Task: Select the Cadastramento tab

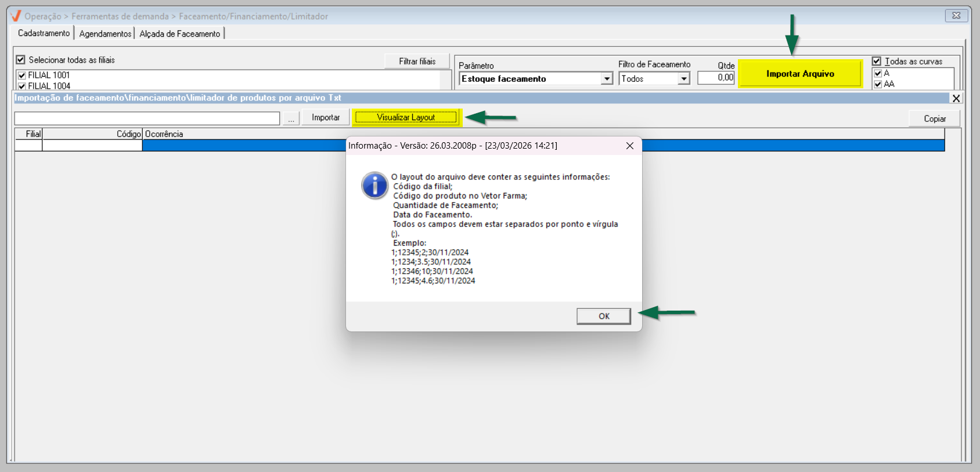Action: tap(44, 33)
